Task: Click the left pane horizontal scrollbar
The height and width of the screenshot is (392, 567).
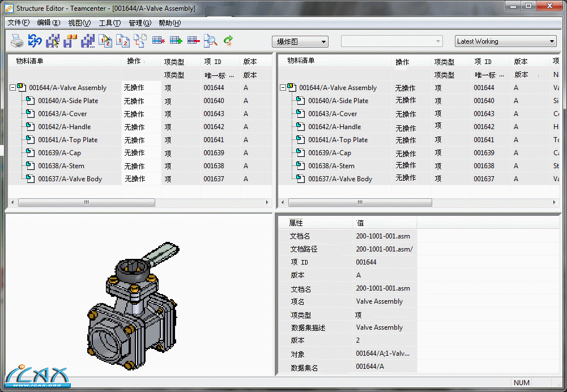Action: (86, 202)
